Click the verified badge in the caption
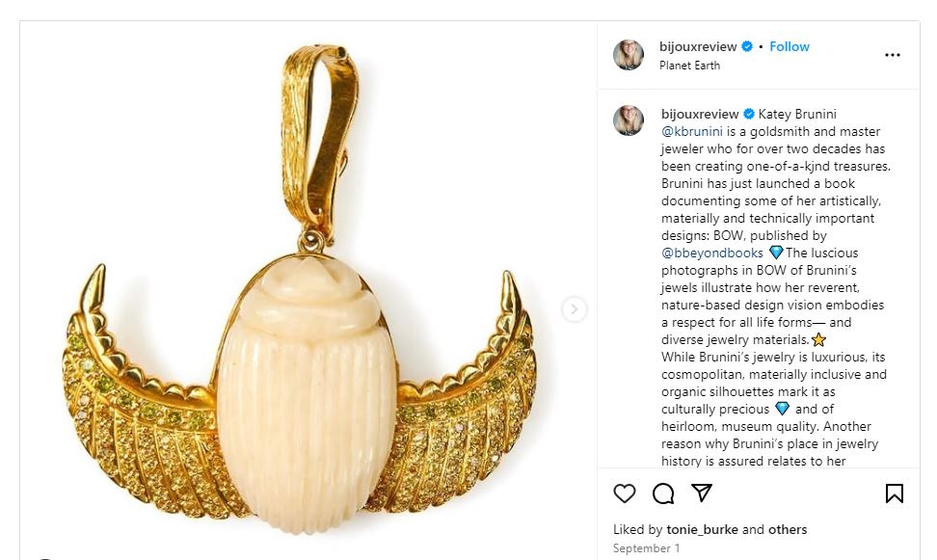 point(749,114)
